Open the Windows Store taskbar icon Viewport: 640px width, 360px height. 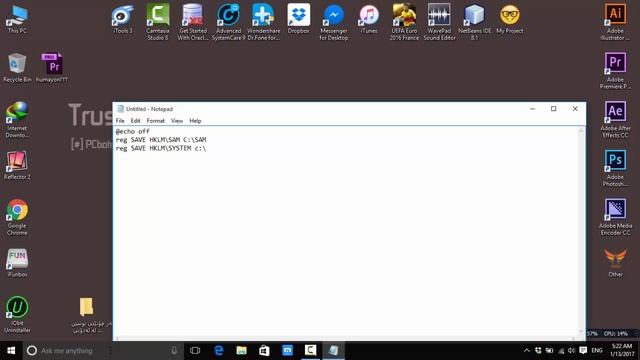264,351
